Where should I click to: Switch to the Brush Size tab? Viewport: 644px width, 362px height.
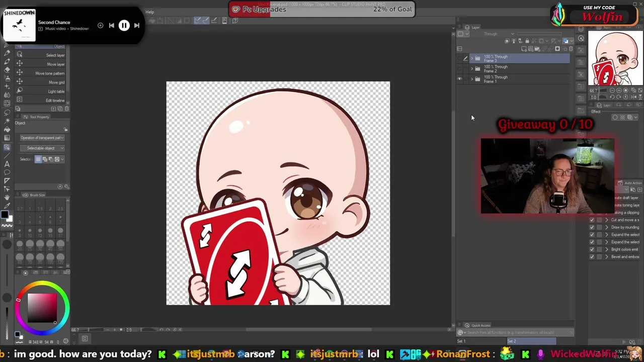34,195
